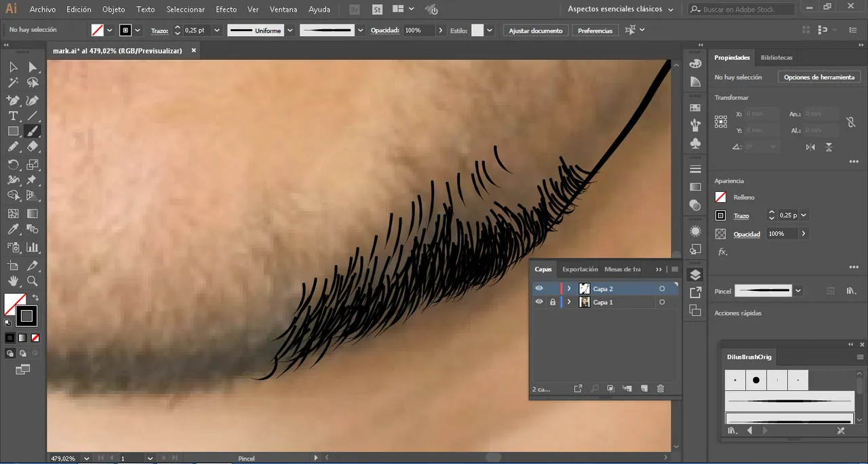Select the Eyedropper tool
Viewport: 868px width, 464px height.
pos(13,230)
